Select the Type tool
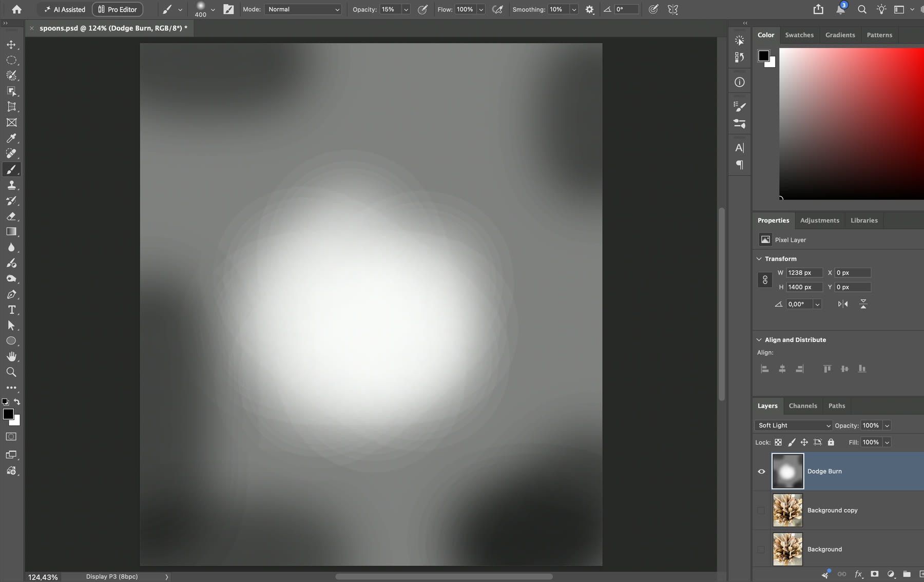Viewport: 924px width, 582px height. 11,309
